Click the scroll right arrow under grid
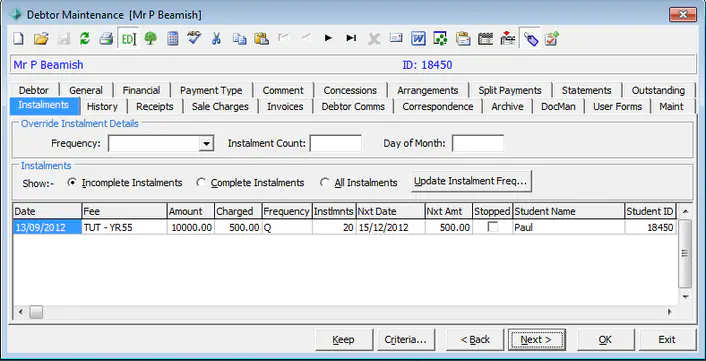 click(670, 311)
